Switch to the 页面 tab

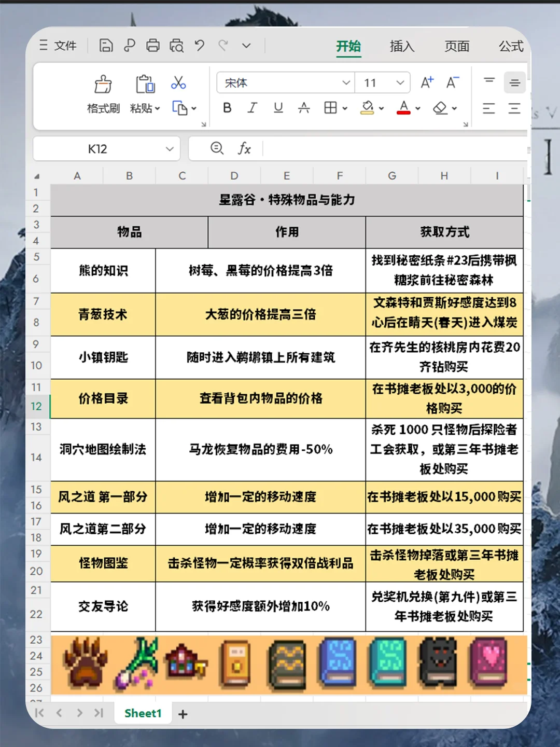(457, 46)
